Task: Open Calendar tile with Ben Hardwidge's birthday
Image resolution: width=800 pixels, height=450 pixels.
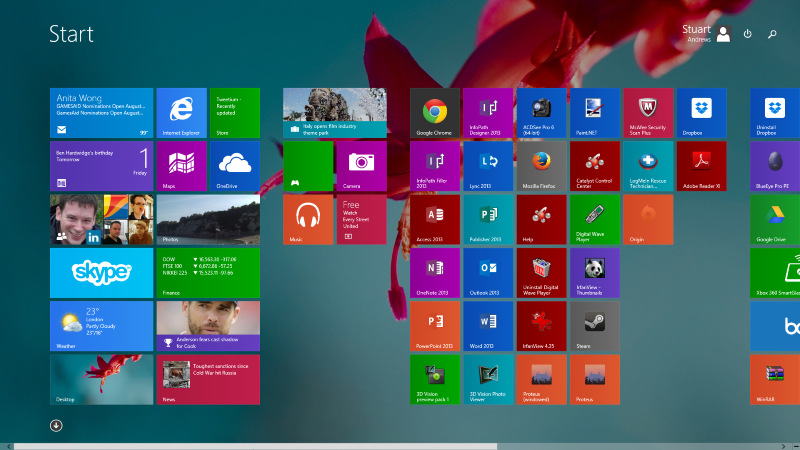Action: click(x=102, y=166)
